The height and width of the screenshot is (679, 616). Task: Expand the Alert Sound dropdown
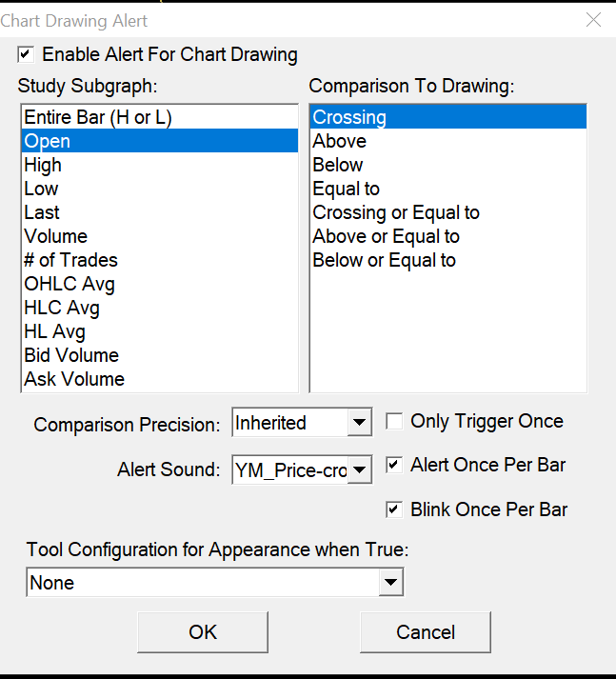coord(359,469)
